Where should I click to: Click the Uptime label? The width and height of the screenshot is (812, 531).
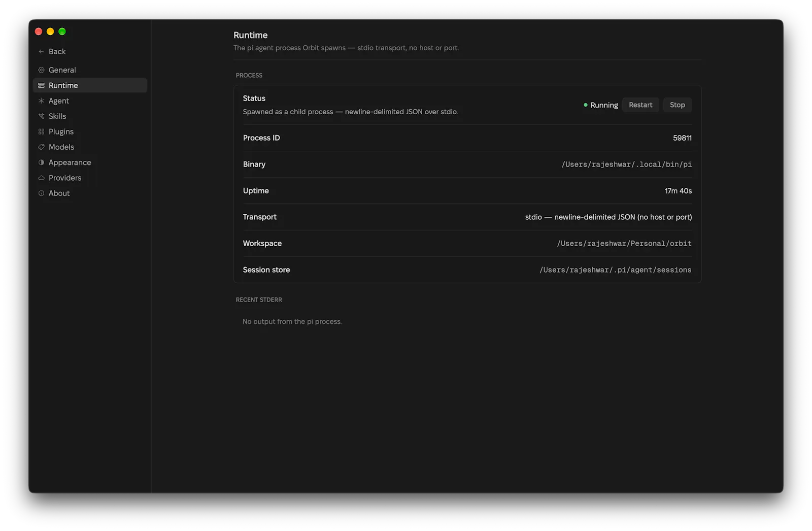click(256, 191)
